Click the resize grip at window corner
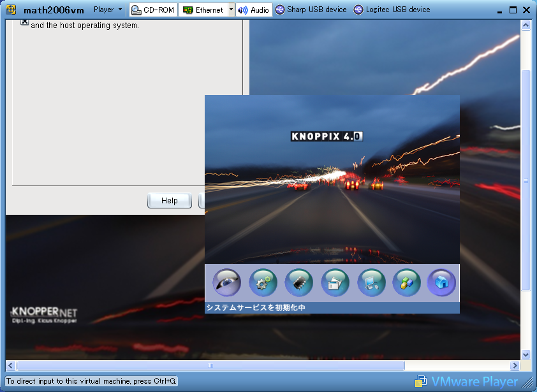The height and width of the screenshot is (392, 537). coord(526,382)
